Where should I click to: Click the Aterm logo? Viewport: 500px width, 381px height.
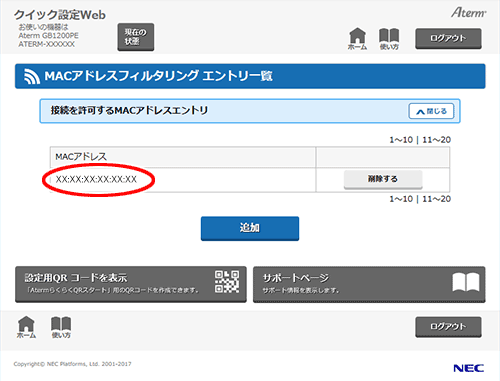coord(469,13)
